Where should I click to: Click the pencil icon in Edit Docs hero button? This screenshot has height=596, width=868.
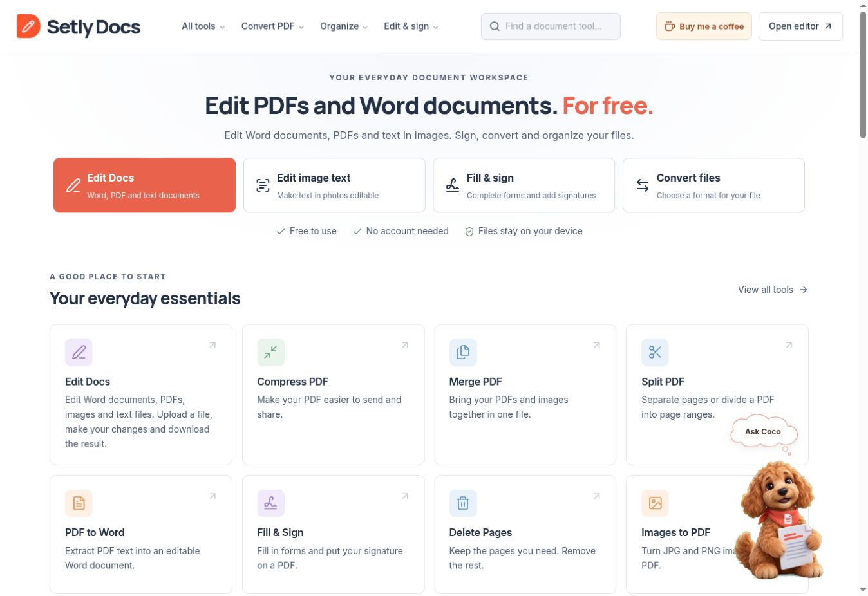(x=73, y=185)
